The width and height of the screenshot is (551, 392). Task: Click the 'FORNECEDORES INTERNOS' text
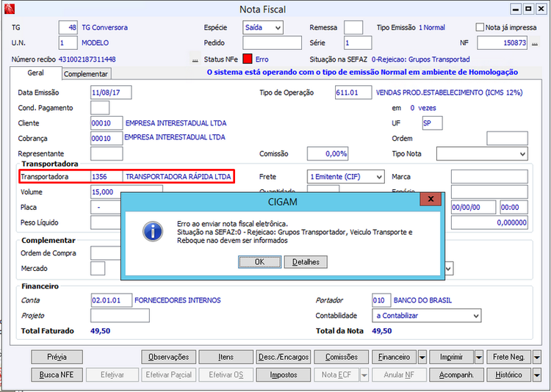178,300
